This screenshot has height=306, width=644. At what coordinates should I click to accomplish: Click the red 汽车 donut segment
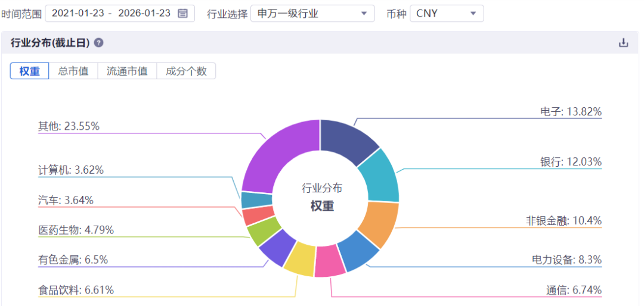tap(258, 214)
